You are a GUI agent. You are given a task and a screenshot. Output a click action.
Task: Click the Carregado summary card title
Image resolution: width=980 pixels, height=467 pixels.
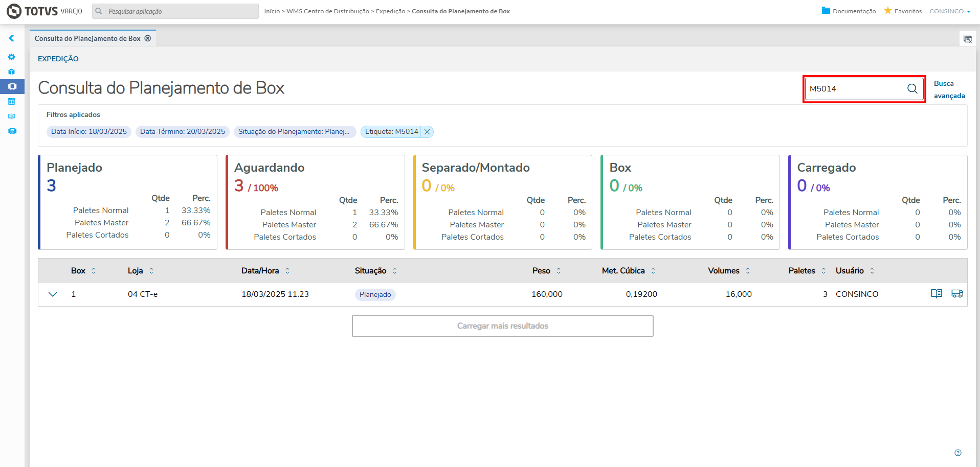[827, 168]
